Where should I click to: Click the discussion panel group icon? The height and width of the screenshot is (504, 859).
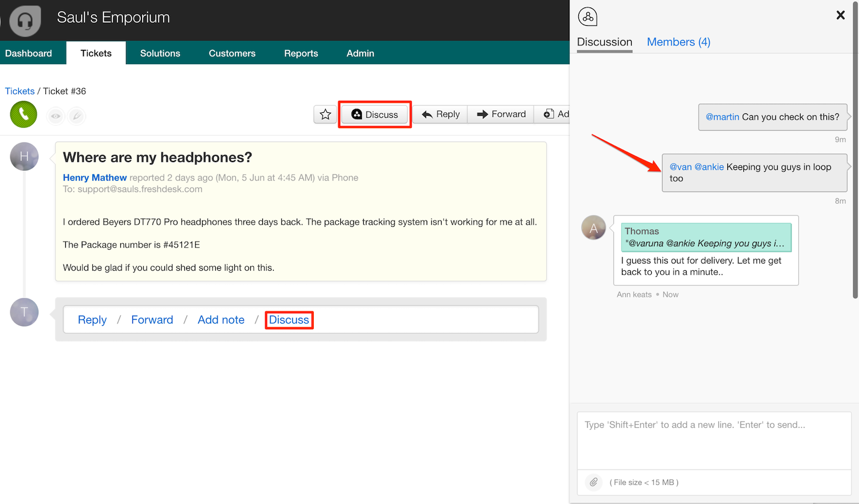588,17
